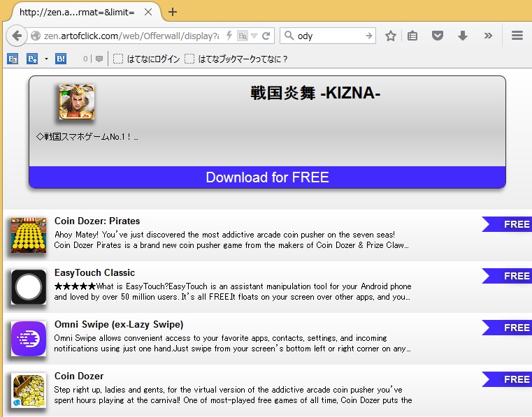
Task: Click the EasyTouch Classic icon
Action: click(x=29, y=287)
